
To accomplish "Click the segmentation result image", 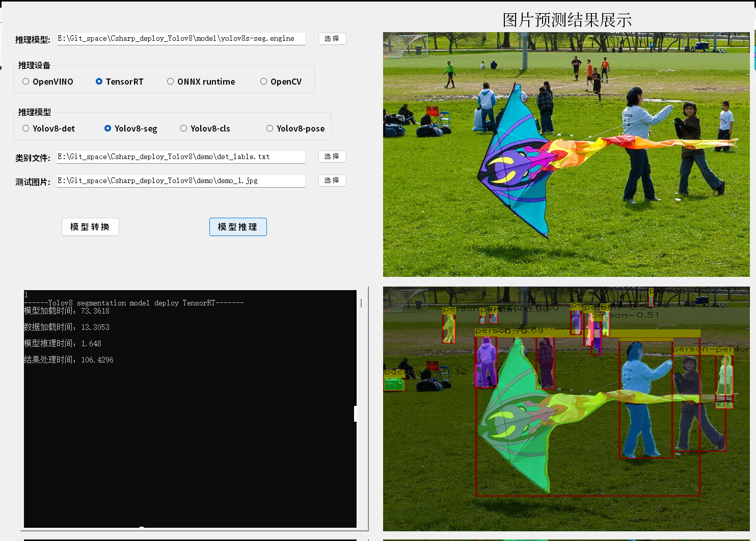I will point(566,409).
